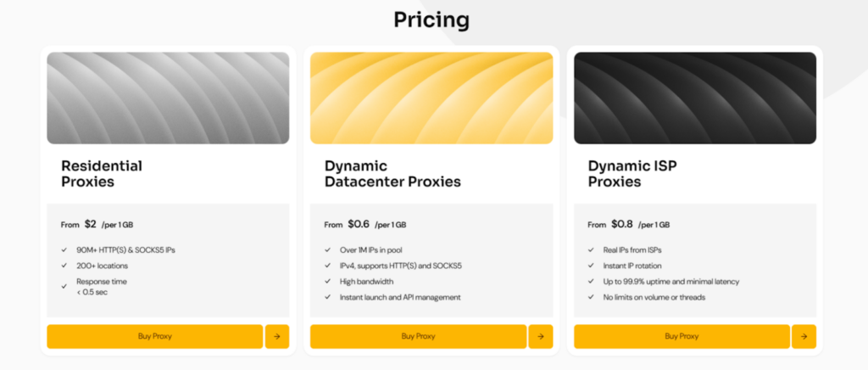Click the Pricing section title
The image size is (868, 370).
pos(431,20)
